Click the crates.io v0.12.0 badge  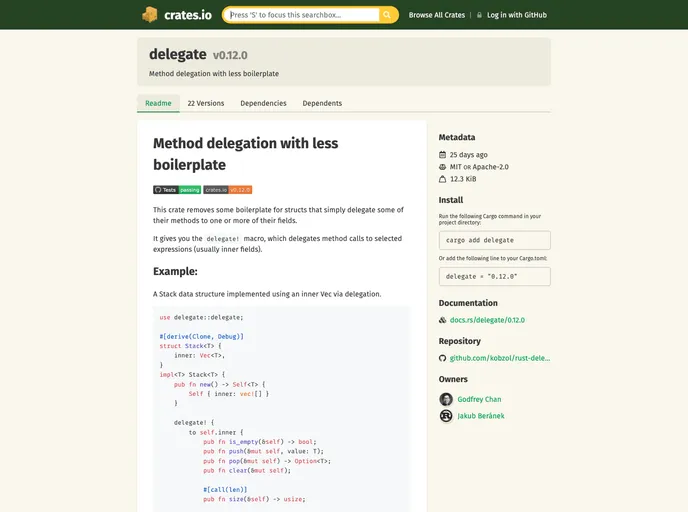tap(227, 190)
